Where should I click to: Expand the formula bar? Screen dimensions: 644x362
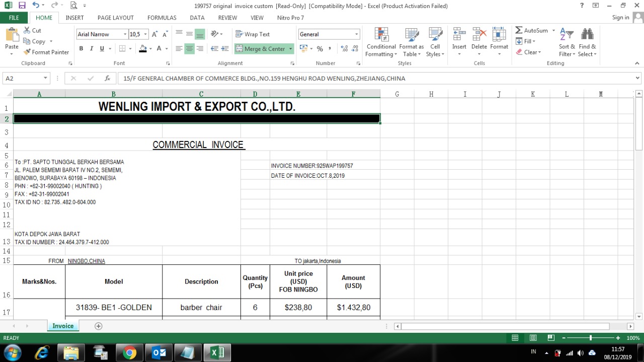pos(638,79)
